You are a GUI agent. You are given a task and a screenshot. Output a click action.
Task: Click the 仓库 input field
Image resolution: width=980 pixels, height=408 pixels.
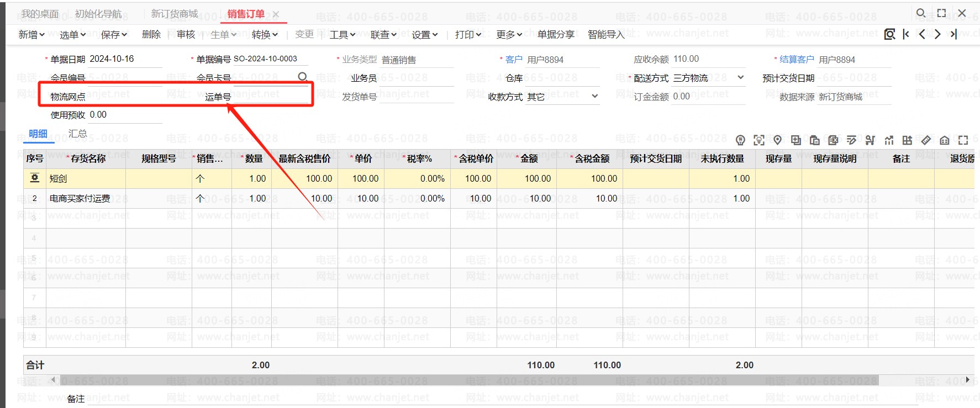[563, 78]
